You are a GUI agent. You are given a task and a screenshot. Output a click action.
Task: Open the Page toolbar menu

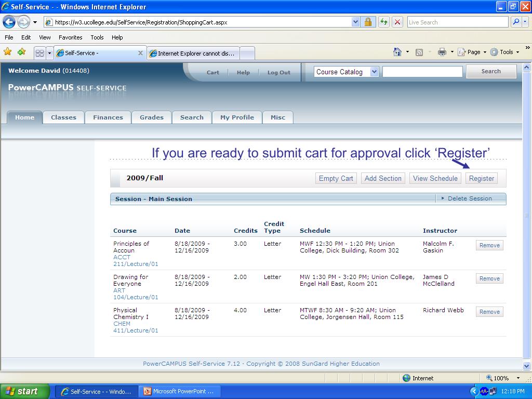click(472, 52)
